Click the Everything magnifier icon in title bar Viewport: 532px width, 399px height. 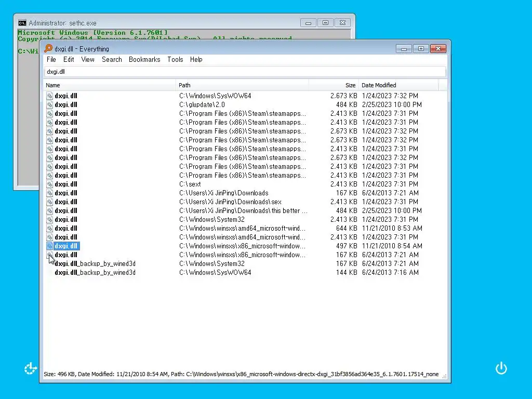tap(48, 48)
